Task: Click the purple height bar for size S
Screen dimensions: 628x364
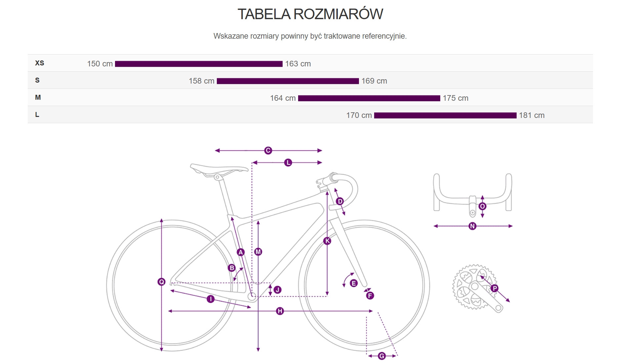Action: (x=288, y=81)
